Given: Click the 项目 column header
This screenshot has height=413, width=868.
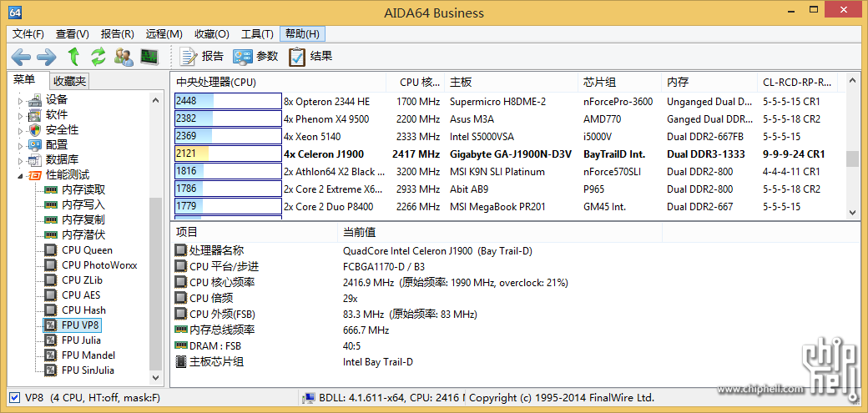Looking at the screenshot, I should [254, 232].
